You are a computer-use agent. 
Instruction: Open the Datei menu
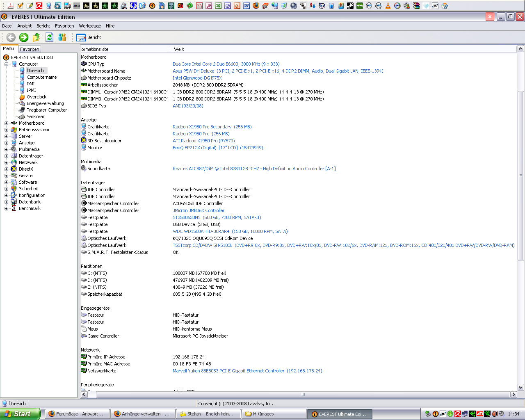click(7, 26)
